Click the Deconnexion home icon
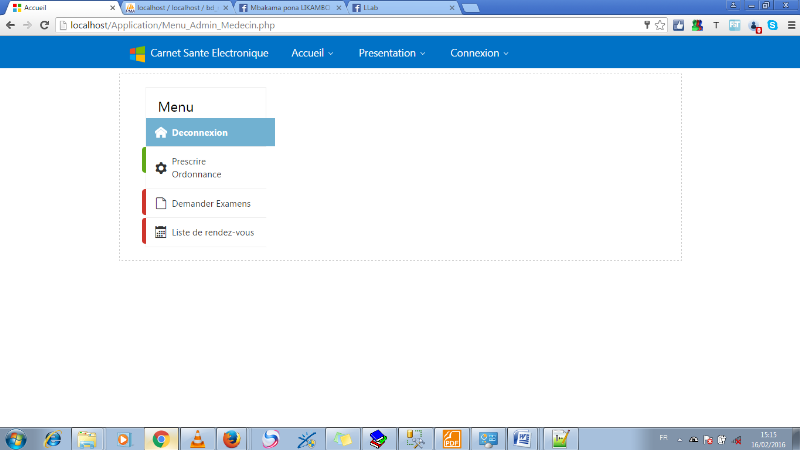 [x=161, y=133]
